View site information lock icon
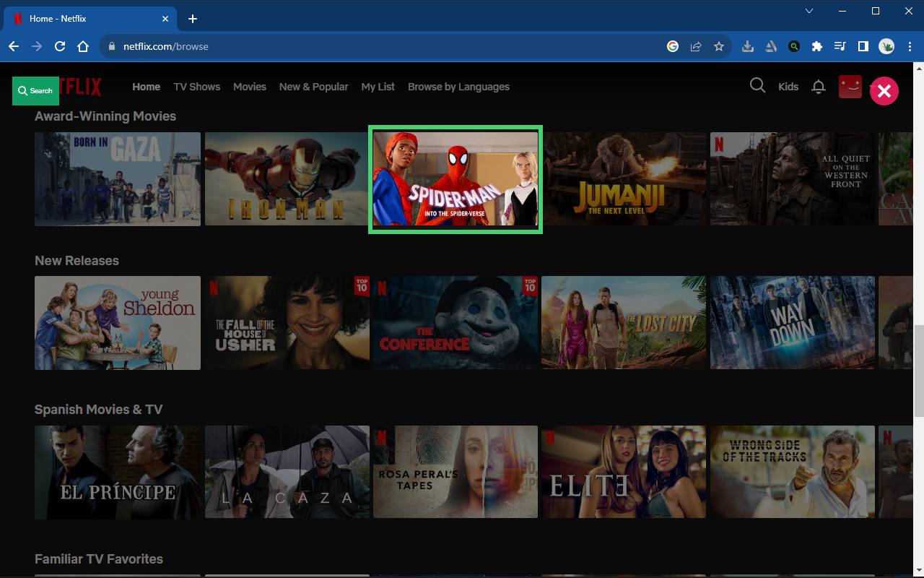This screenshot has width=924, height=578. click(111, 46)
